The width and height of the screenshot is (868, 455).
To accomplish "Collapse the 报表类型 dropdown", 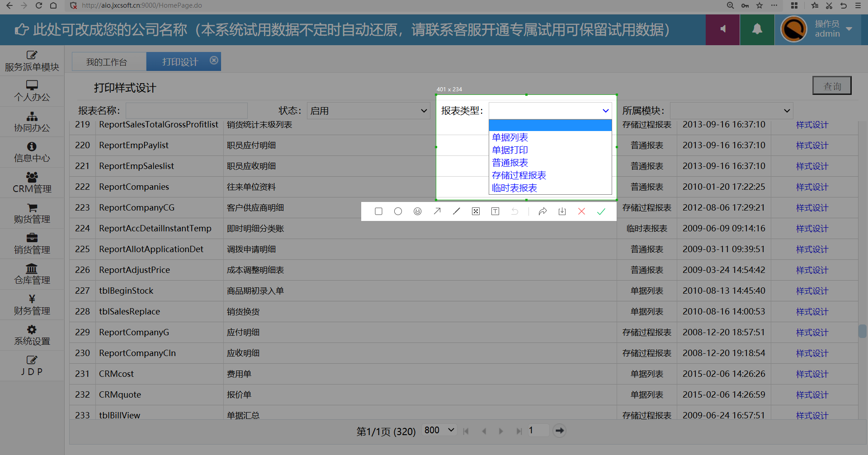I will (x=550, y=111).
